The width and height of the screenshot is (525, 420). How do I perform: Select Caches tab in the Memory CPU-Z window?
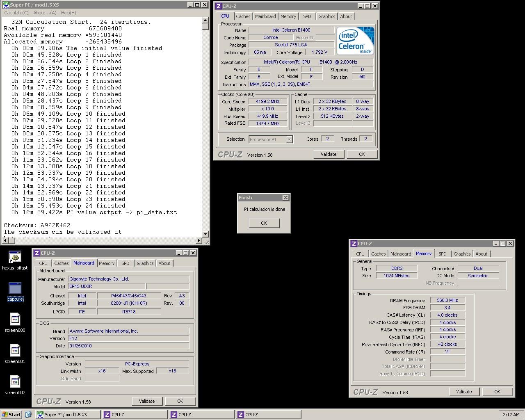pyautogui.click(x=379, y=254)
